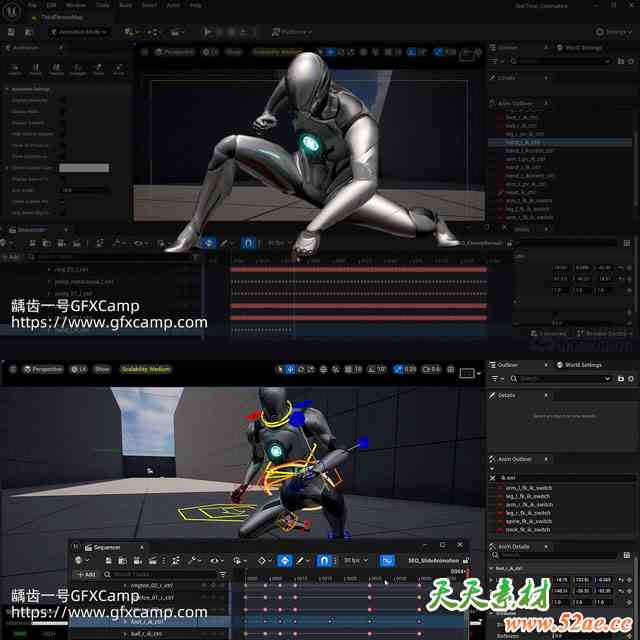Click the render movie clapperboard in floating Sequencer
This screenshot has height=640, width=640.
(x=152, y=561)
